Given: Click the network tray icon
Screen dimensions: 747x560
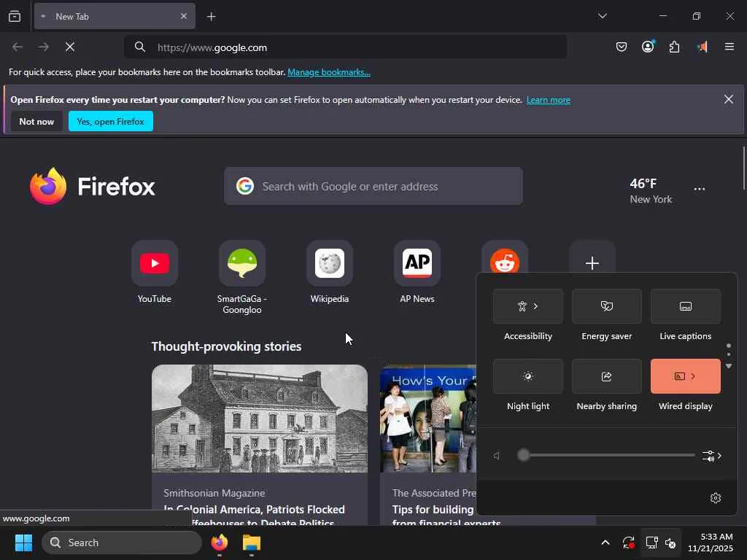Looking at the screenshot, I should (651, 542).
